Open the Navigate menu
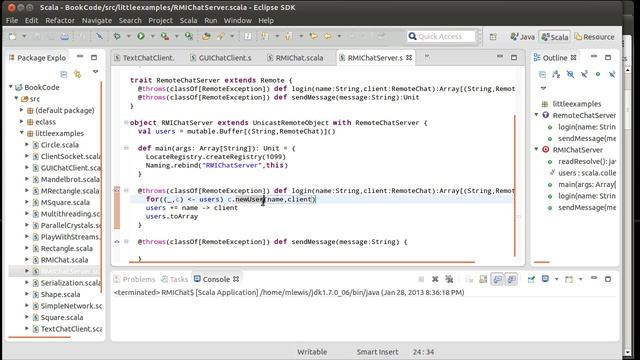Screen dimensions: 640x360 (x=97, y=20)
